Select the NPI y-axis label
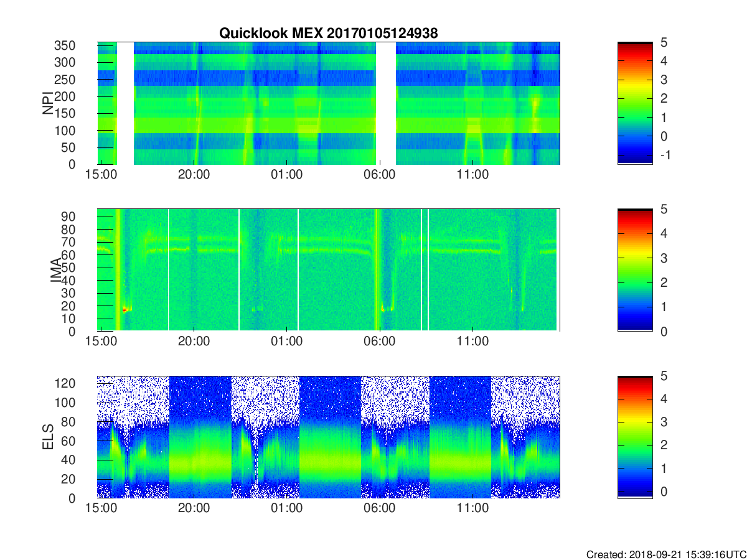 pos(47,103)
